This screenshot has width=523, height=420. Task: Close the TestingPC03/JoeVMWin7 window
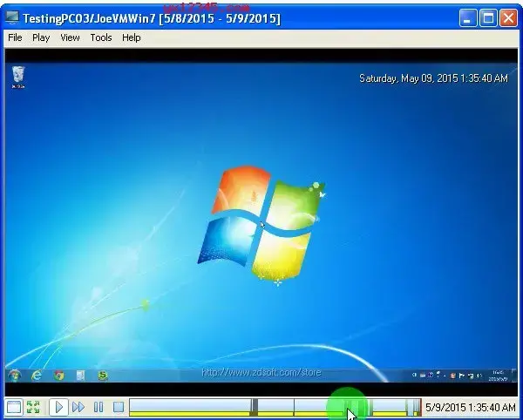click(508, 17)
